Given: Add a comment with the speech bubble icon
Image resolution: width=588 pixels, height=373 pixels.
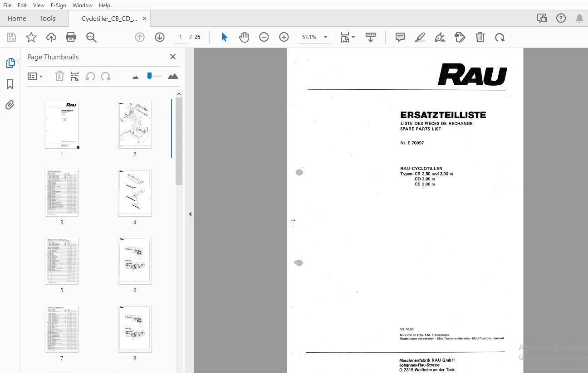Looking at the screenshot, I should click(400, 37).
